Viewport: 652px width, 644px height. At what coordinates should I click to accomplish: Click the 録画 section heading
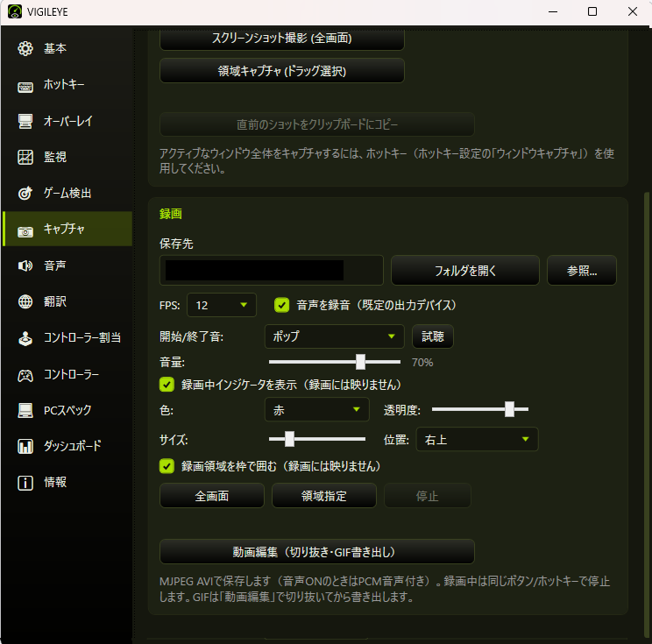pos(171,214)
